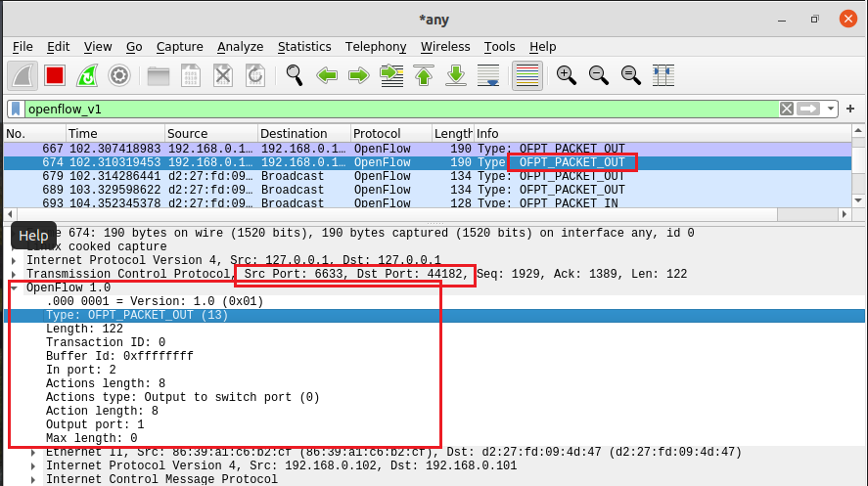Open the View menu
The image size is (868, 486).
98,47
